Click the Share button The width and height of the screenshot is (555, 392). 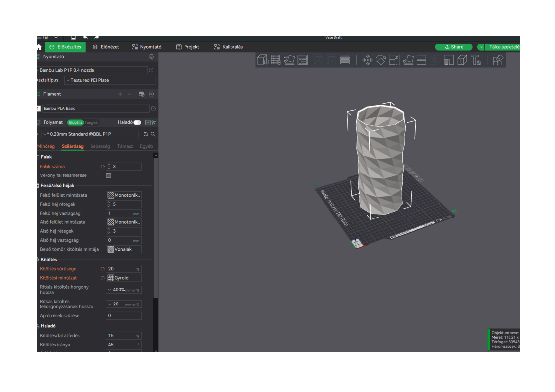point(454,47)
